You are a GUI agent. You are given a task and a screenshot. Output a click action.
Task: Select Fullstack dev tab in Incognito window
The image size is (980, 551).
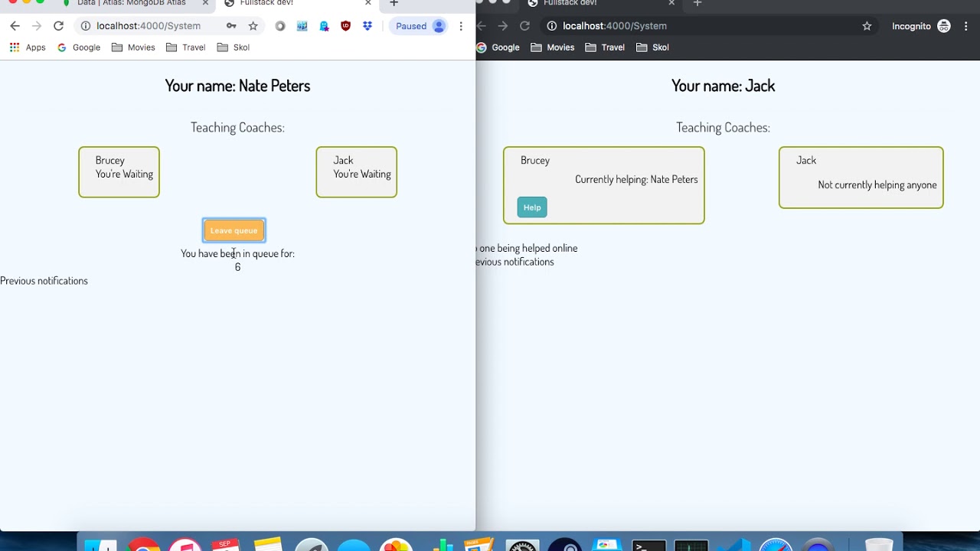[x=600, y=4]
